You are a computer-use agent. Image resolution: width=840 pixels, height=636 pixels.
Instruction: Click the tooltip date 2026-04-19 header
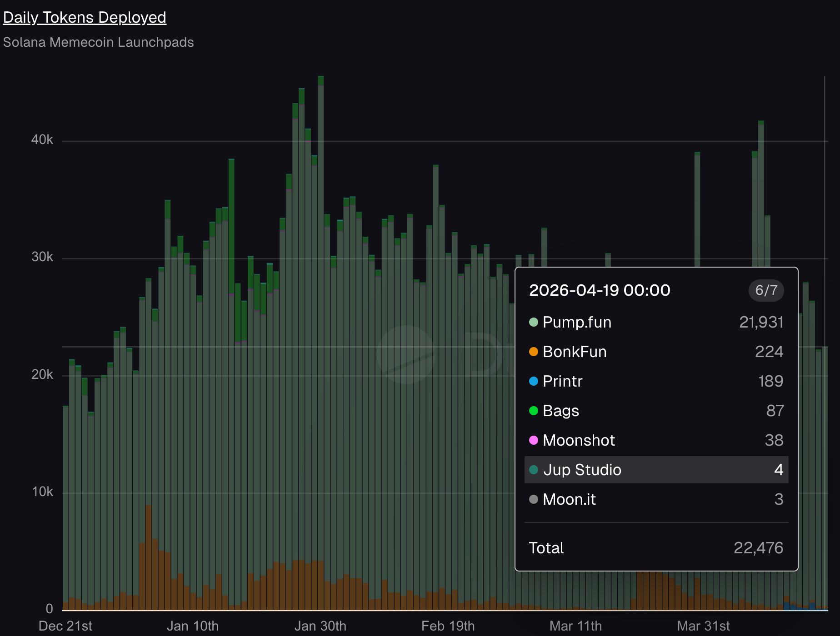point(600,290)
